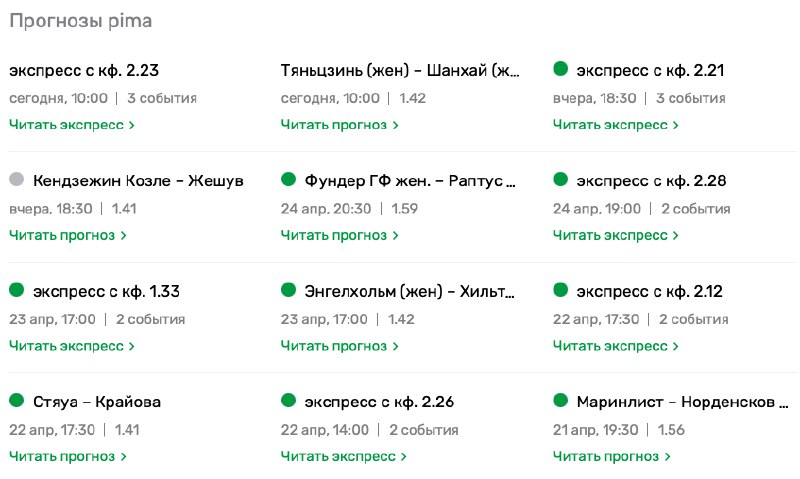The image size is (800, 479).
Task: Click the Стяуа – Крайова match title
Action: (97, 402)
